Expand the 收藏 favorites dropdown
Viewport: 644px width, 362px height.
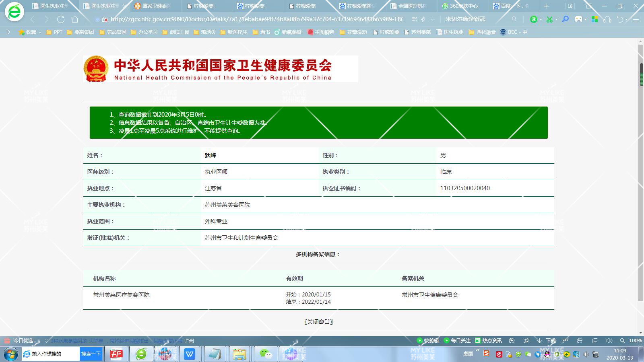click(x=40, y=32)
